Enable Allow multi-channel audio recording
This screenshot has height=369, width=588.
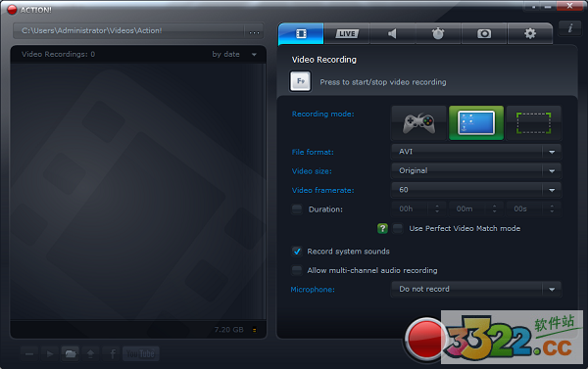[x=297, y=270]
